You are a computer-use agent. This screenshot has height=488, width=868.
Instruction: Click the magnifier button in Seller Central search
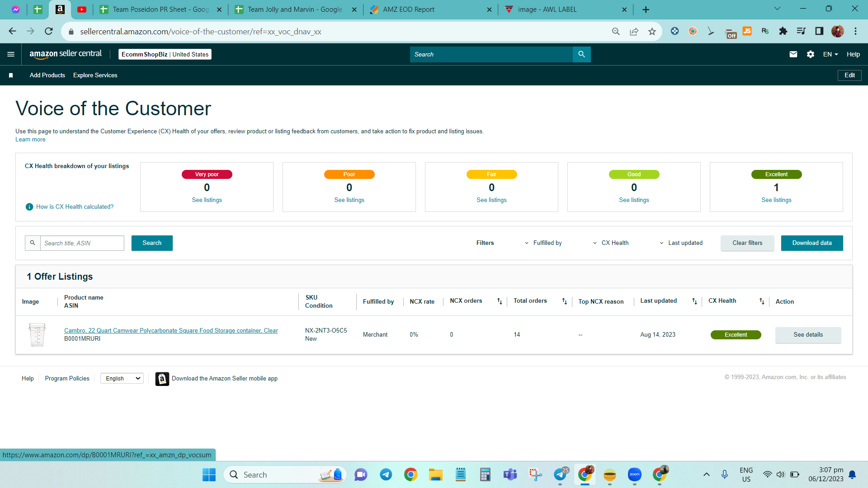point(581,54)
